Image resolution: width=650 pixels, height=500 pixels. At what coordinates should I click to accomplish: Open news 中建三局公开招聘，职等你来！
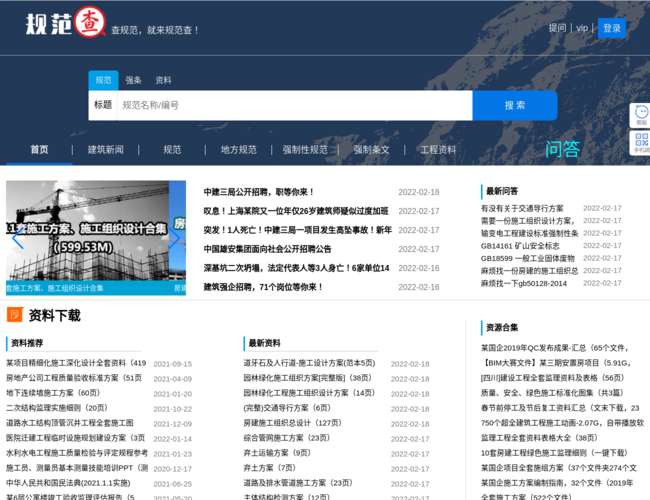[259, 192]
